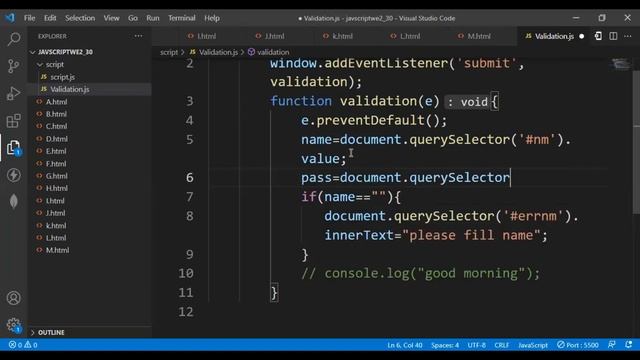
Task: Open the feedback icon in status bar
Action: (611, 345)
